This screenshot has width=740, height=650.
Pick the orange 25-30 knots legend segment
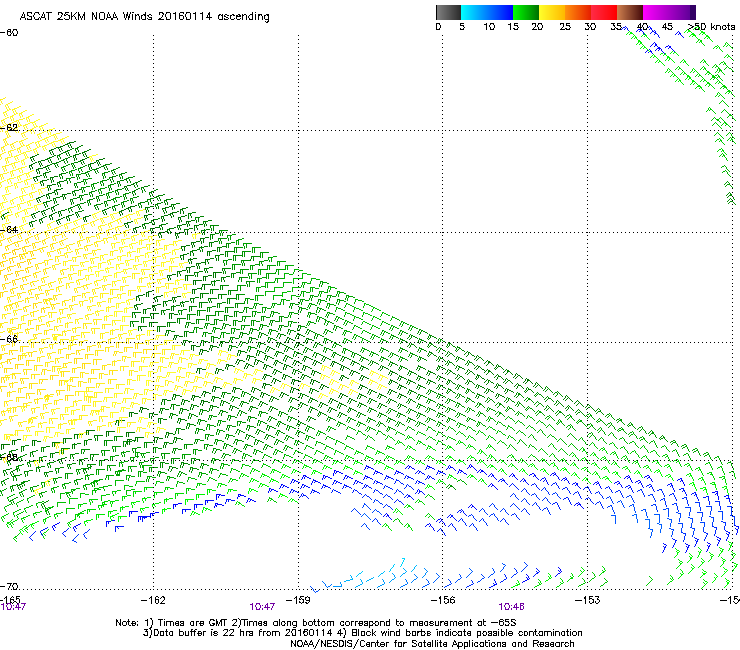[578, 12]
